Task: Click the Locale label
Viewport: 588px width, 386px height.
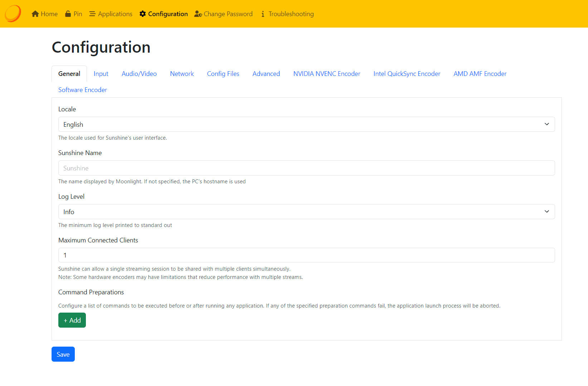Action: 67,109
